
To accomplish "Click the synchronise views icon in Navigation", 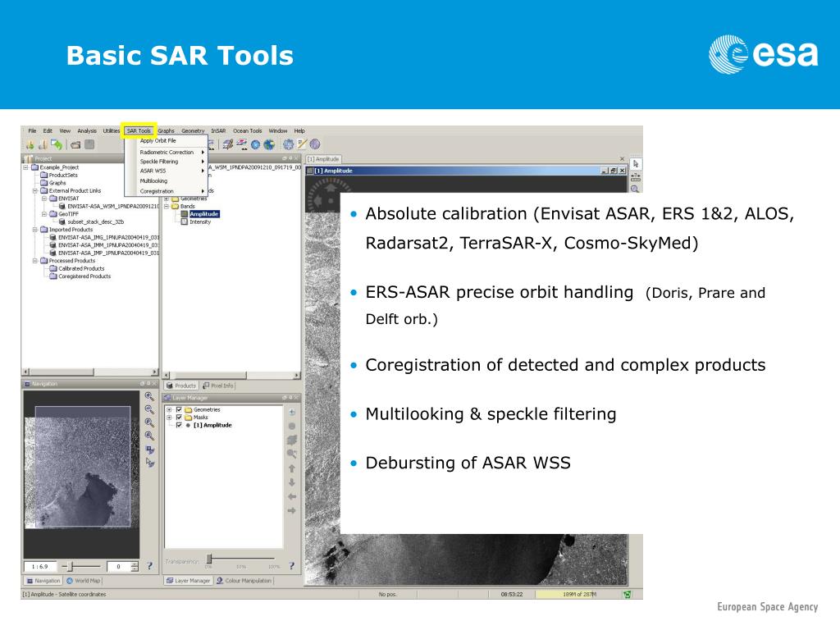I will pyautogui.click(x=150, y=450).
